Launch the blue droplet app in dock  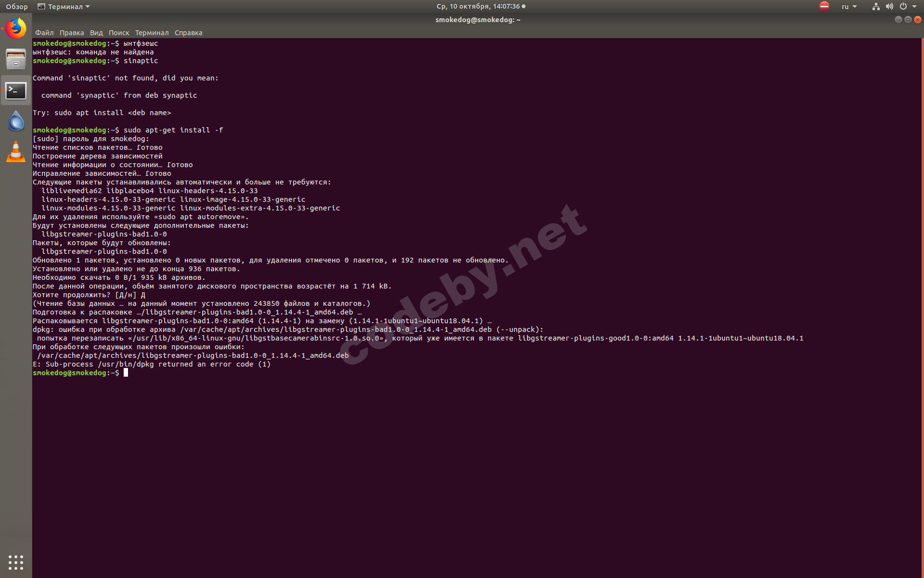pos(16,121)
